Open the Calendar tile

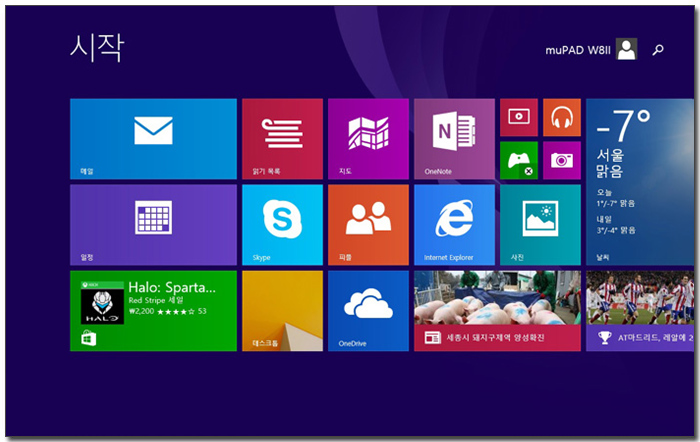point(153,225)
